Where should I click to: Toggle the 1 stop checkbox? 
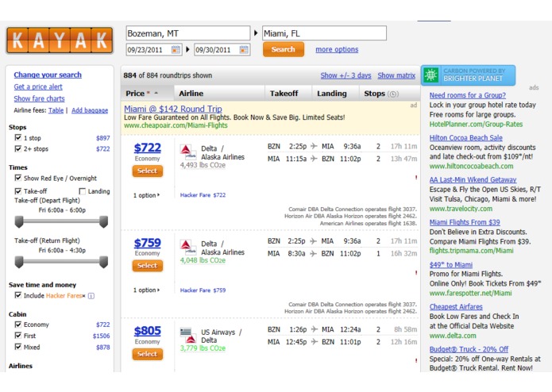click(x=18, y=137)
